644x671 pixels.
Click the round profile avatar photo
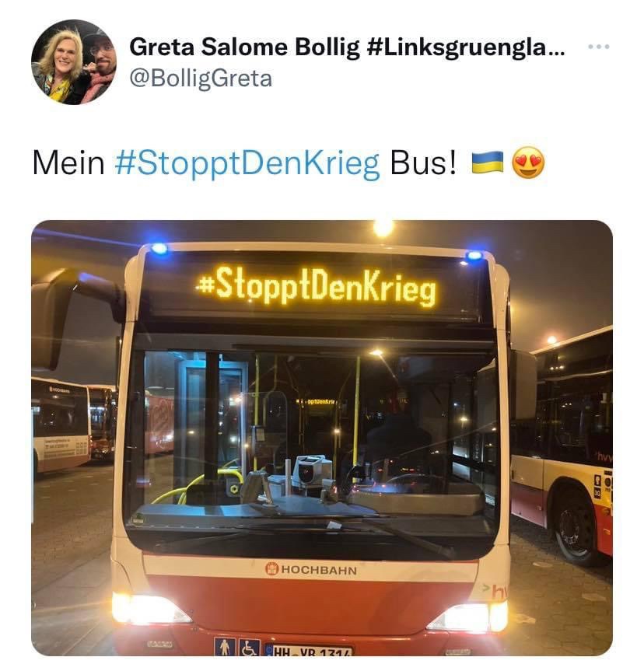pyautogui.click(x=74, y=62)
